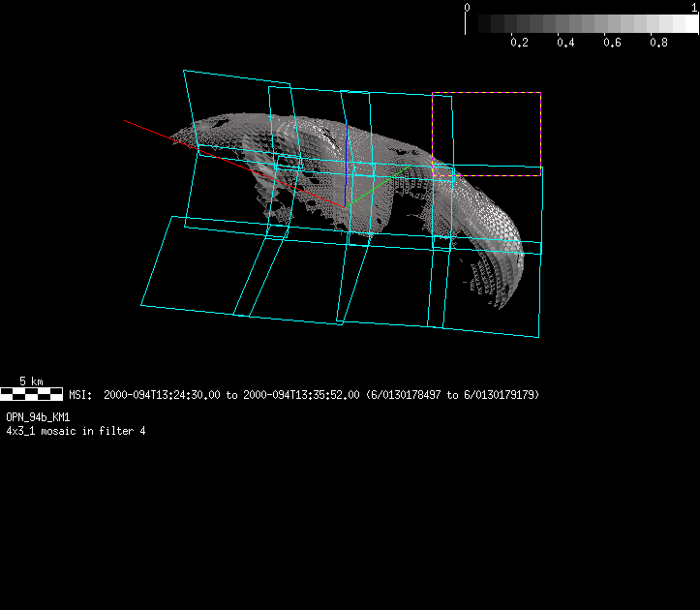Click the MSI instrument label
Viewport: 700px width, 610px height.
(79, 395)
